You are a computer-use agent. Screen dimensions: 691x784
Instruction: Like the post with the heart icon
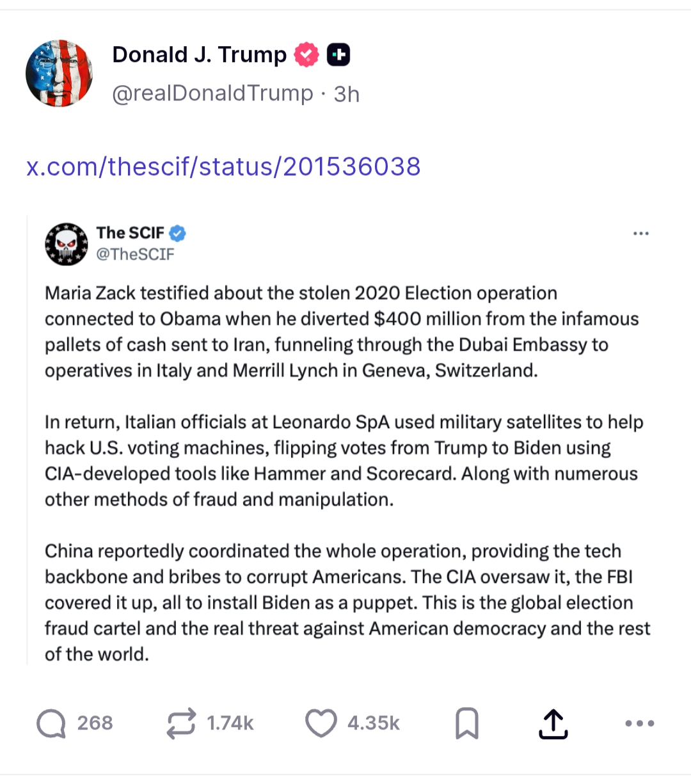point(321,724)
